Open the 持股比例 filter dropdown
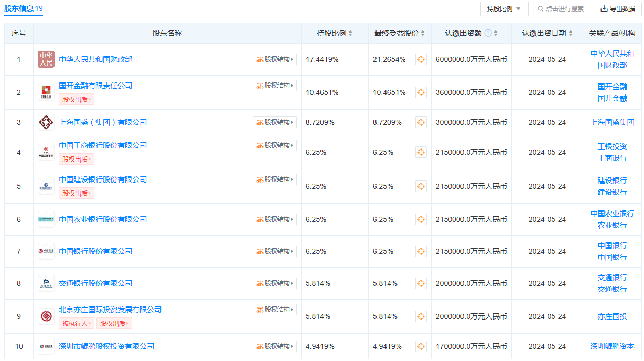 coord(504,9)
